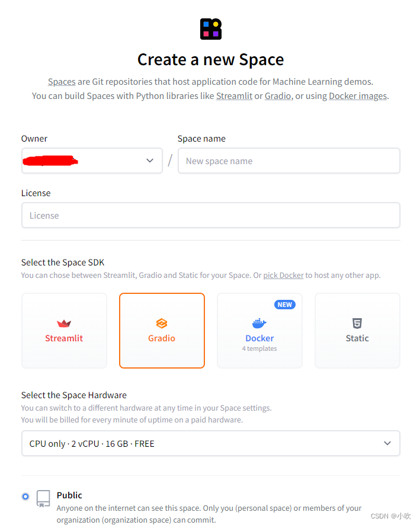Follow the Streamlit link in description
The height and width of the screenshot is (525, 420).
[x=234, y=96]
